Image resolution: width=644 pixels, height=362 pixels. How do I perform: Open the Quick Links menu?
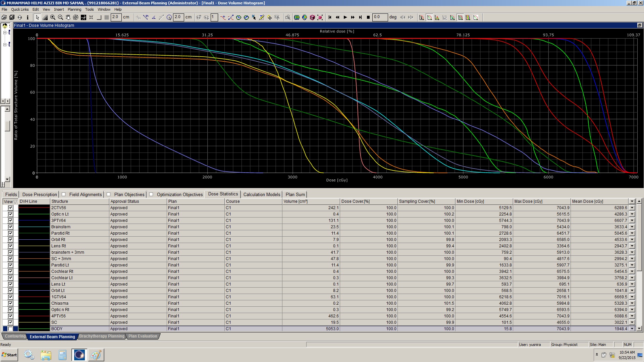(x=20, y=9)
